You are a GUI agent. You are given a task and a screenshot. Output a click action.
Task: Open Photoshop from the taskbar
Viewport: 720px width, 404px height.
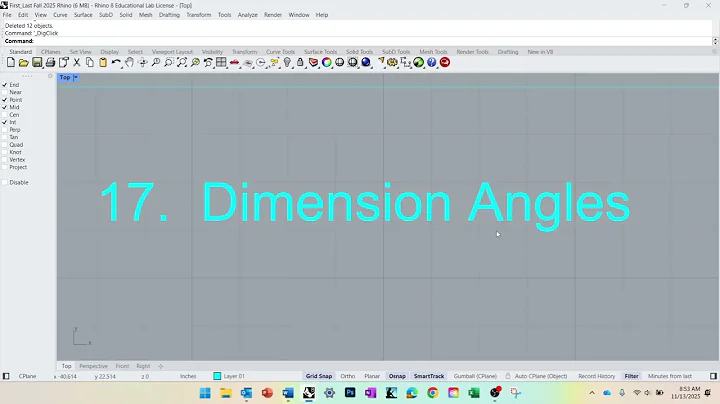click(350, 393)
